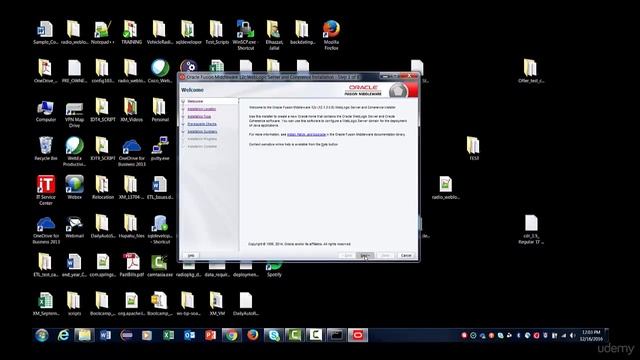This screenshot has width=640, height=360.
Task: Click the Cancel button in installer
Action: [x=406, y=256]
